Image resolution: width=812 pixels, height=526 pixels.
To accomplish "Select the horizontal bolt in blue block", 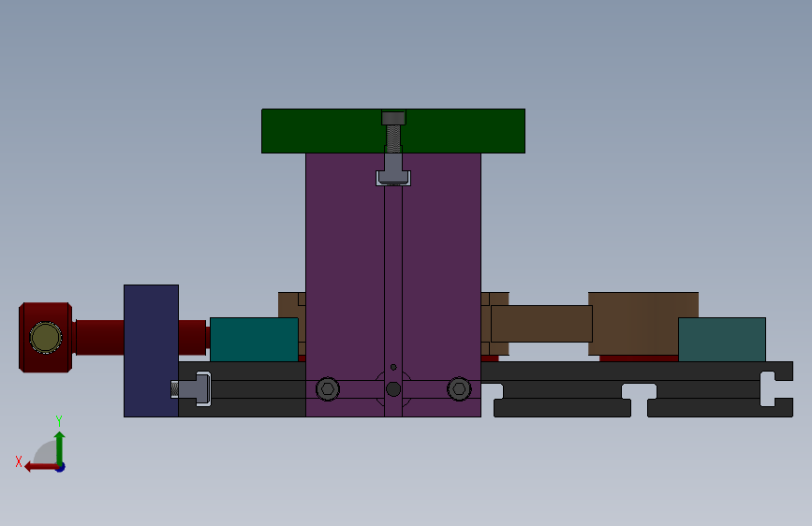I will click(x=190, y=388).
